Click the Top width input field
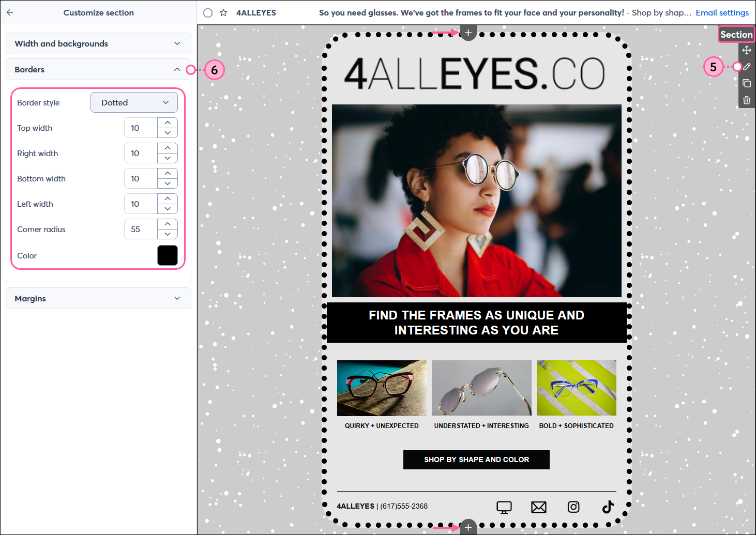The image size is (756, 535). click(141, 128)
